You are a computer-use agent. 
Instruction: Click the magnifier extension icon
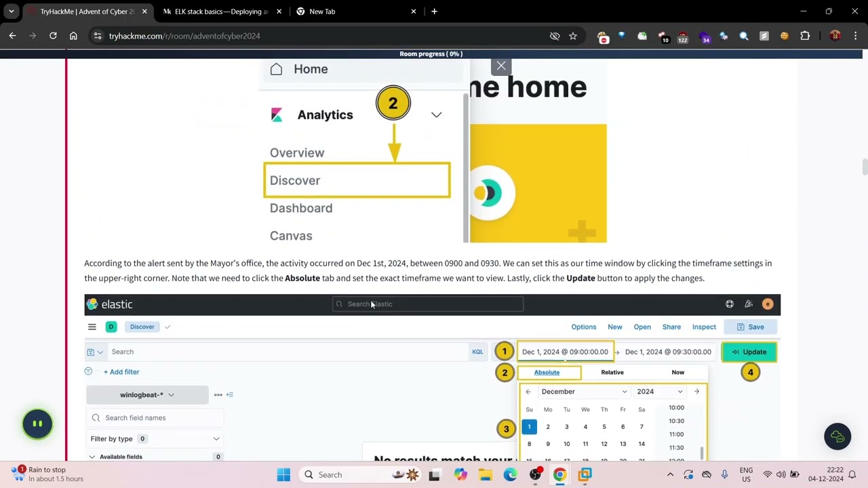point(744,36)
